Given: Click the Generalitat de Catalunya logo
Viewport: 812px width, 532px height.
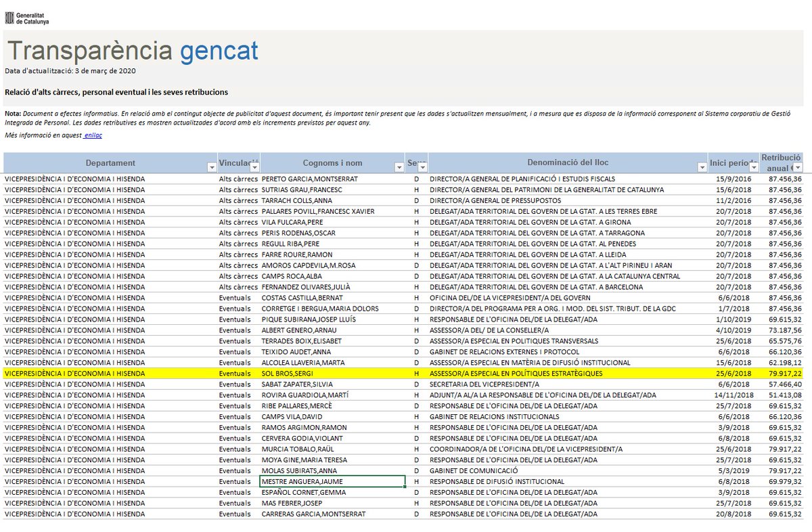Looking at the screenshot, I should (27, 17).
